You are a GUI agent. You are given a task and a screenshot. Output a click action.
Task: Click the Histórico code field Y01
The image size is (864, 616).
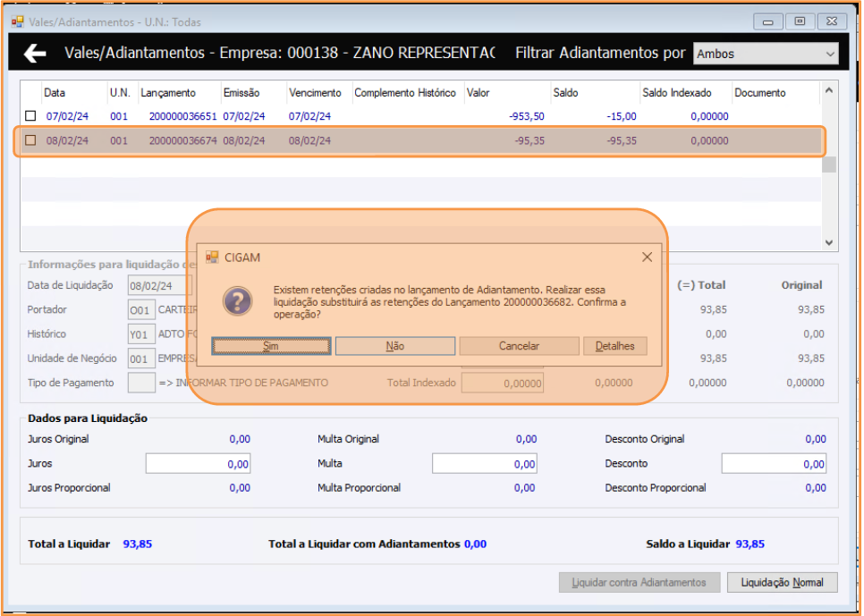141,333
